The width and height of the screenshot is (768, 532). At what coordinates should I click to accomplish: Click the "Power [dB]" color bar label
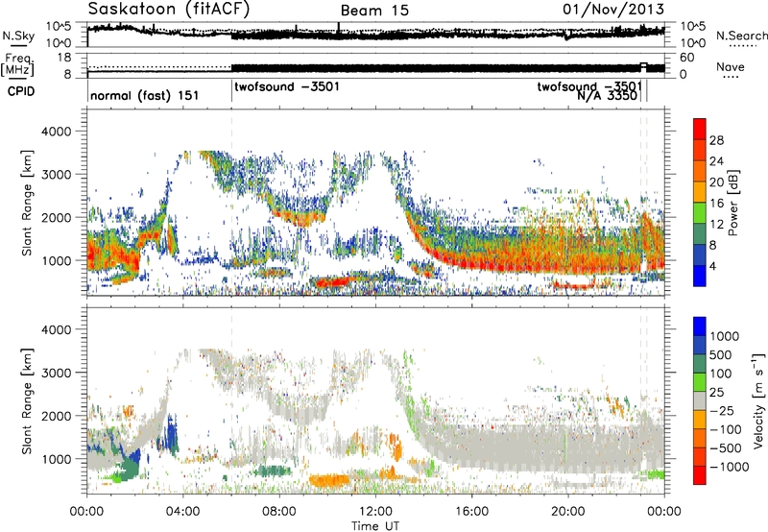733,203
